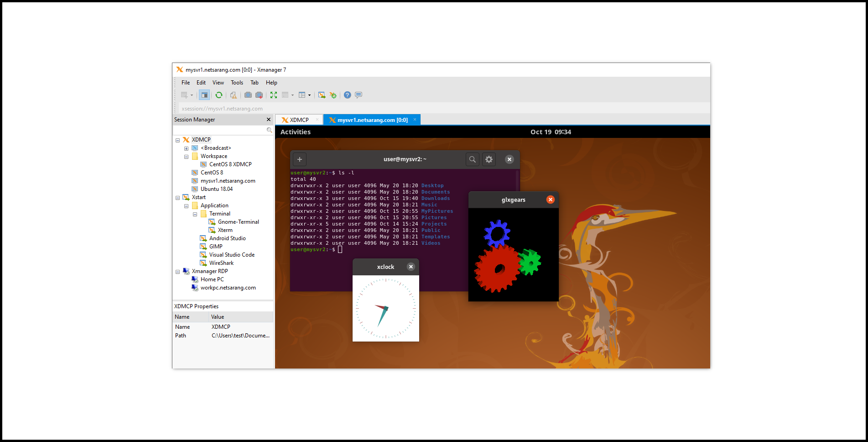The width and height of the screenshot is (868, 442).
Task: Collapse the Application folder node
Action: point(186,206)
